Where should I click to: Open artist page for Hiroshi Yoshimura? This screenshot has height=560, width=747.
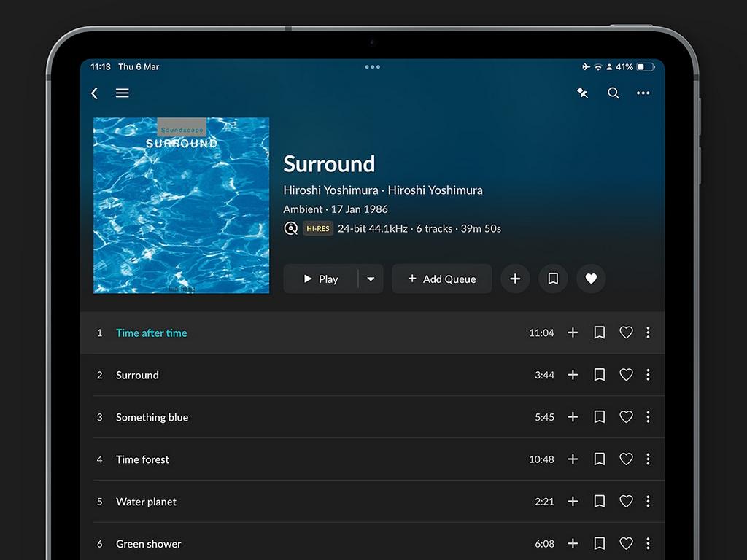329,190
